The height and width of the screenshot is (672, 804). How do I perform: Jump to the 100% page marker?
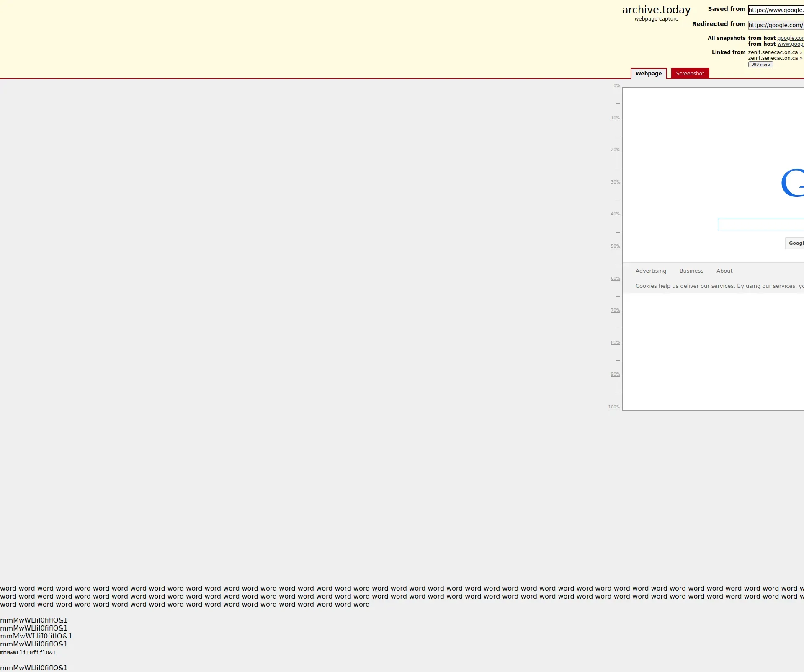614,407
